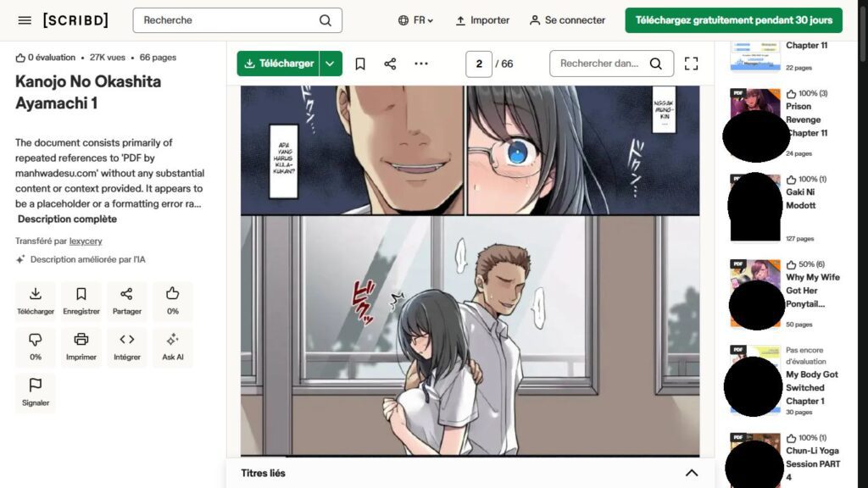Viewport: 868px width, 488px height.
Task: Toggle Enregistrer to save the document
Action: (x=81, y=301)
